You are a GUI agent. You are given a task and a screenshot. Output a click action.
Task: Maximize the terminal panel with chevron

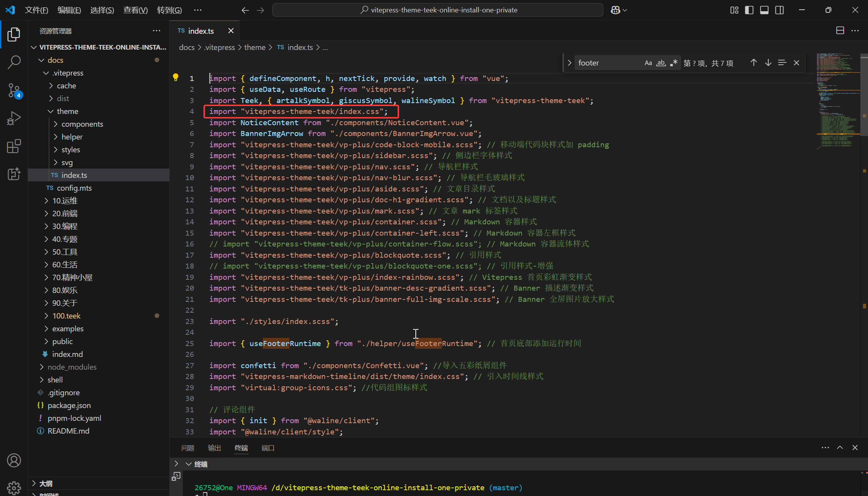840,448
